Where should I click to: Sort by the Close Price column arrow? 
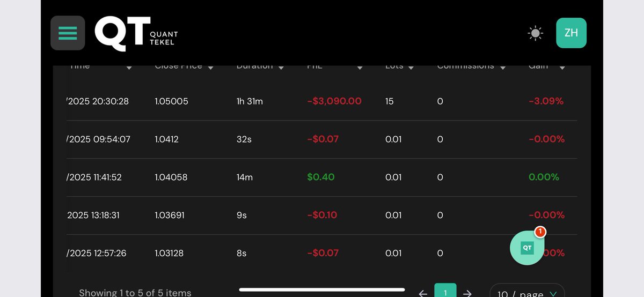click(x=210, y=68)
